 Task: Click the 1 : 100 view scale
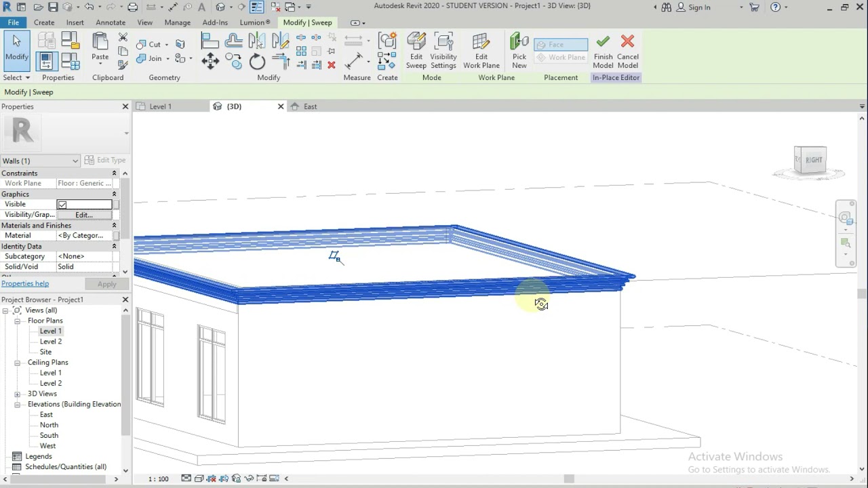[x=159, y=479]
